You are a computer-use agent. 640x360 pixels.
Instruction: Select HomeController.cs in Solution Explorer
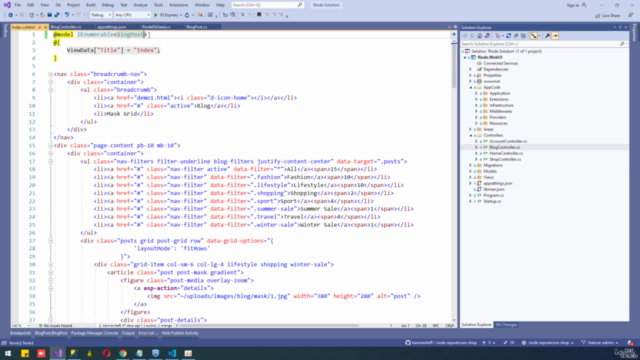point(506,153)
